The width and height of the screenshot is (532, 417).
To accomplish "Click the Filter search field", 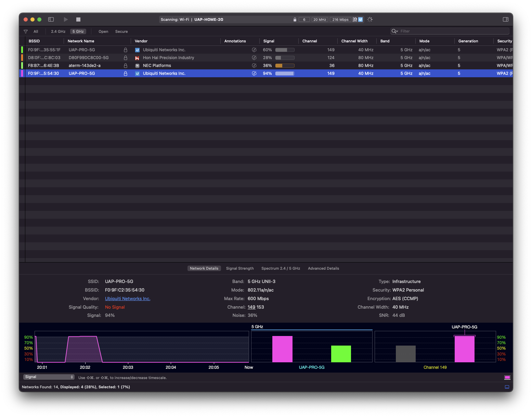I will (x=450, y=31).
